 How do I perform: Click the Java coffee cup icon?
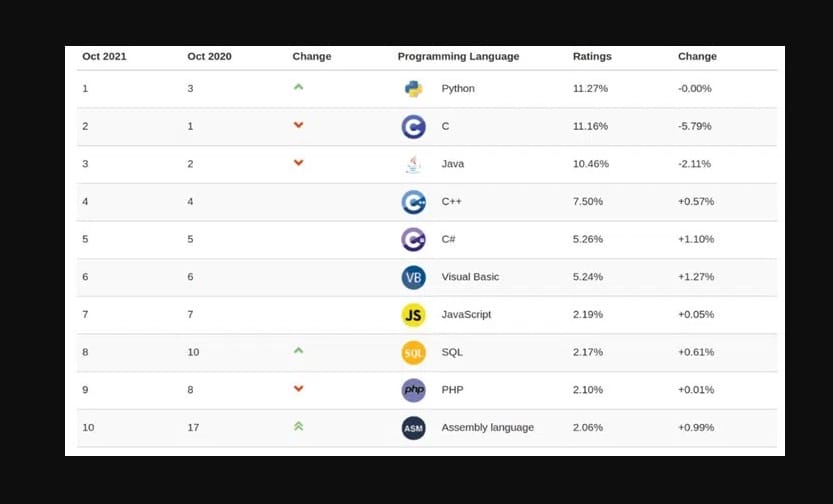point(413,164)
